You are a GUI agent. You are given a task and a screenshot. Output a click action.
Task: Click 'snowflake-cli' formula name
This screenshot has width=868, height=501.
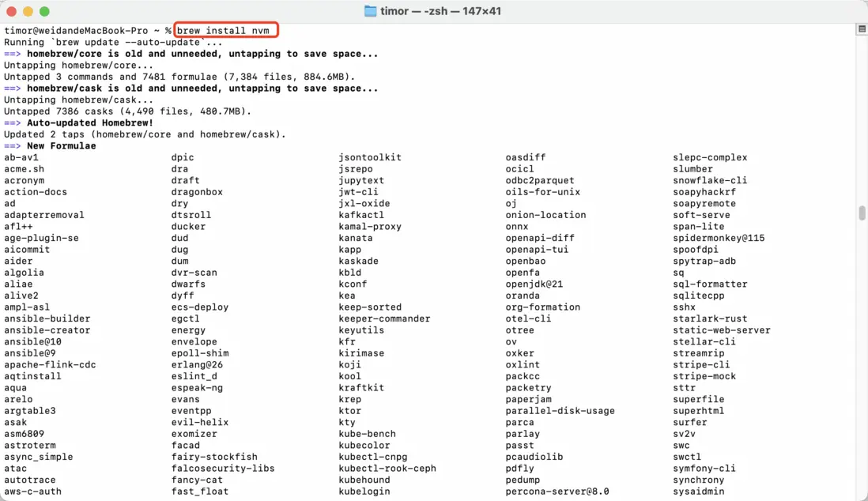(x=710, y=180)
